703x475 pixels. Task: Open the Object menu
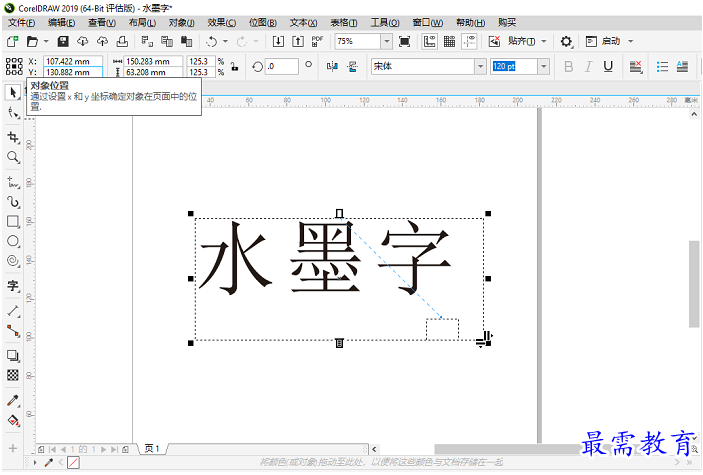[x=181, y=22]
